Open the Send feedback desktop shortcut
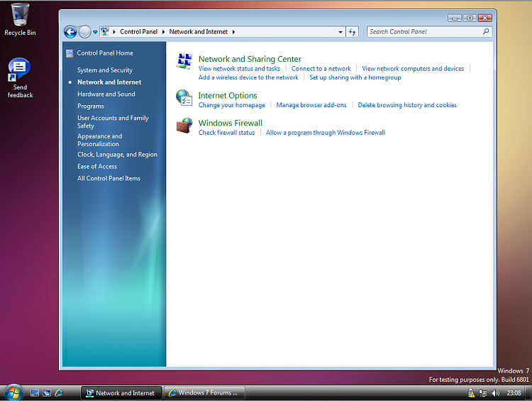Viewport: 532px width, 401px height. [x=20, y=78]
